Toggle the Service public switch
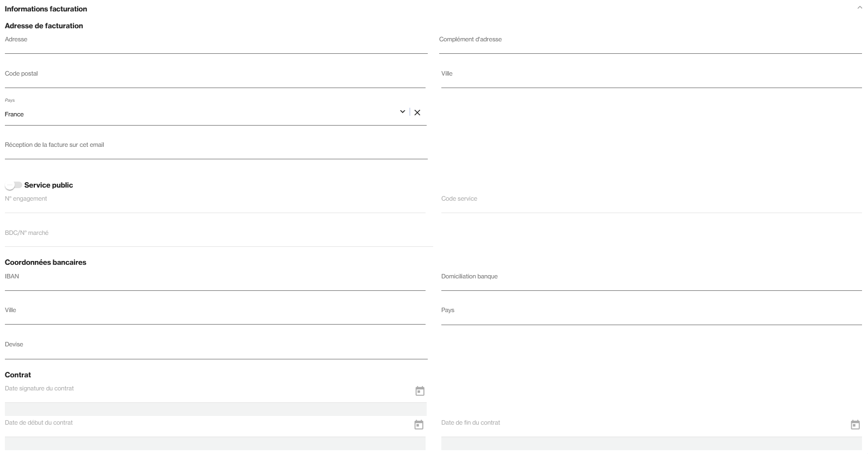This screenshot has width=868, height=454. click(14, 185)
